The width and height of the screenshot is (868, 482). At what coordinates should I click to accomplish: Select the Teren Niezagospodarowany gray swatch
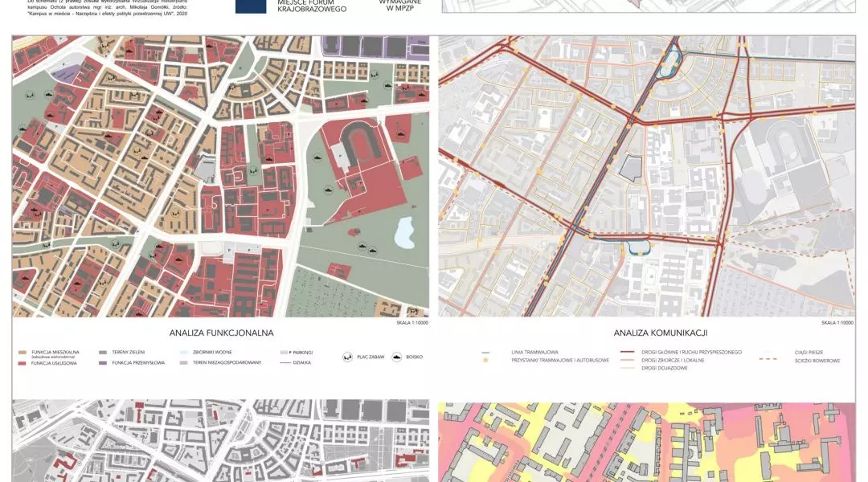pos(184,363)
